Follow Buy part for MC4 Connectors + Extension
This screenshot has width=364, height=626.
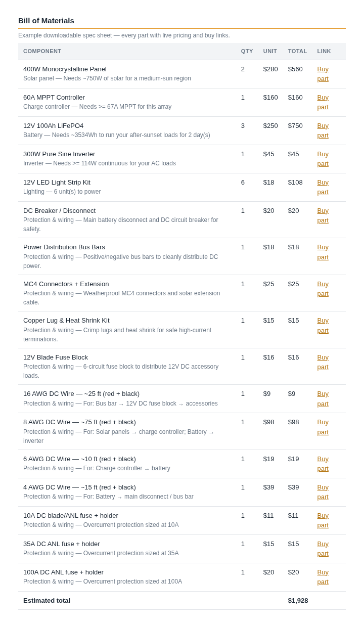coord(323,289)
